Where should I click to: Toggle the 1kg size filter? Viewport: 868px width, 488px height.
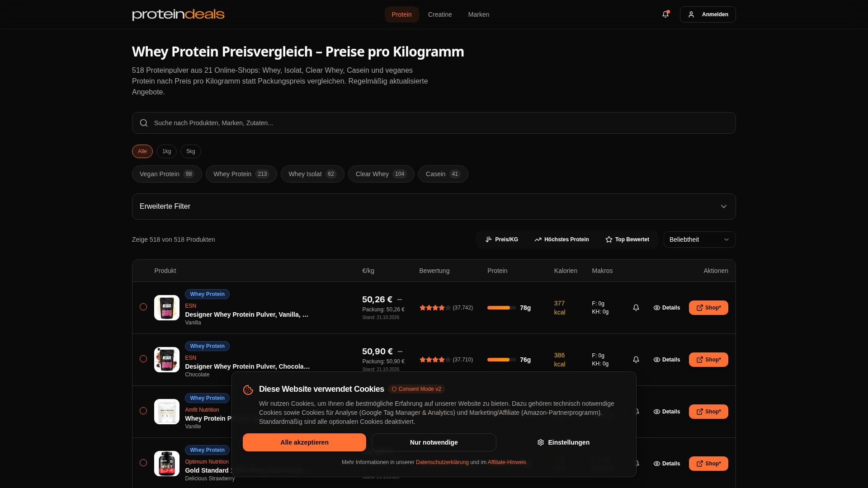point(166,151)
